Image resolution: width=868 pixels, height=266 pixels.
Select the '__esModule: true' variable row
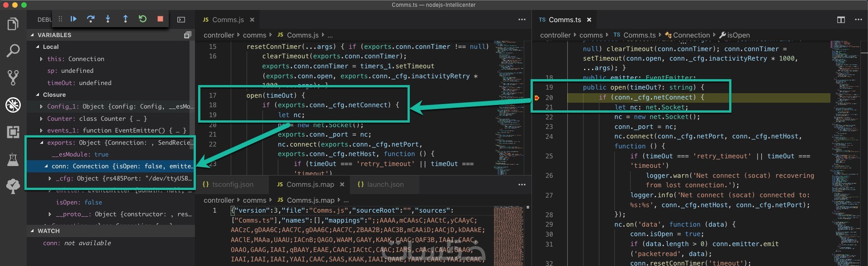coord(111,154)
